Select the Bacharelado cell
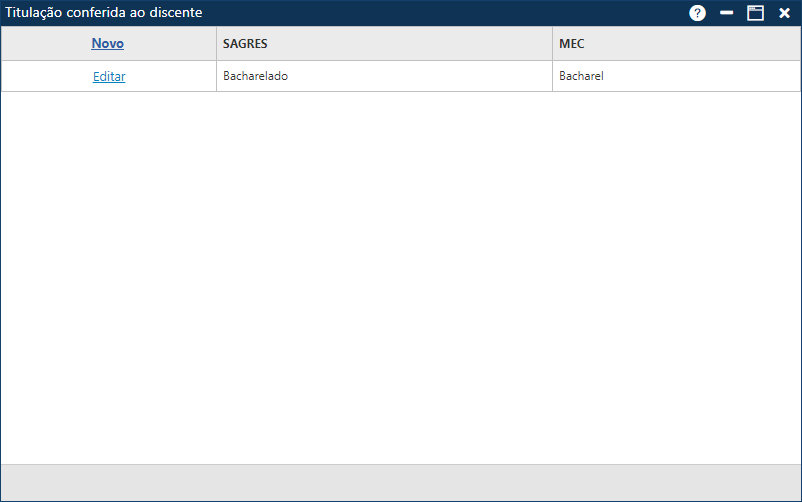 click(256, 76)
